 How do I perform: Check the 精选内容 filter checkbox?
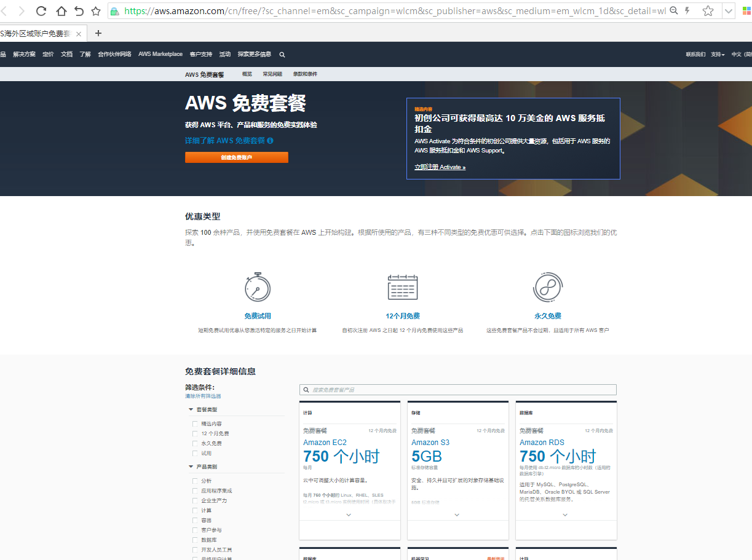(x=196, y=424)
